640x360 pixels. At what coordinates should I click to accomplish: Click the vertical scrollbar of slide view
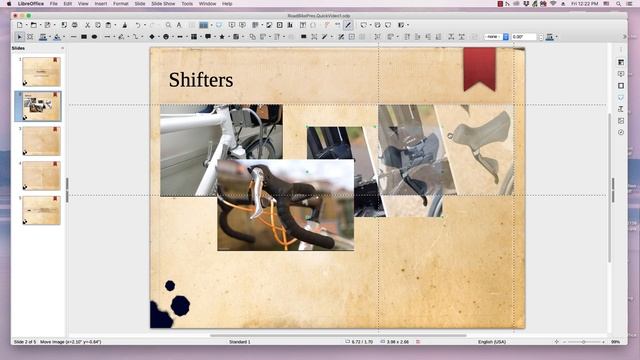[x=609, y=188]
